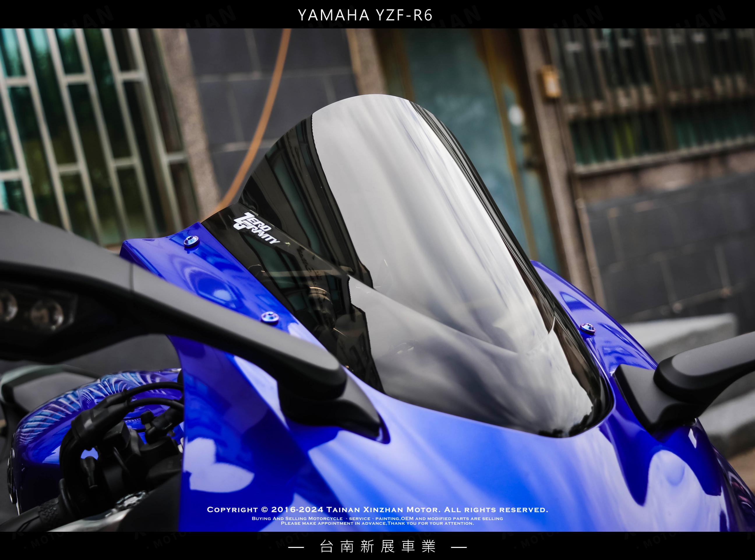
Task: Click the "YAMAHA YZF-R6" title text
Action: tap(365, 15)
